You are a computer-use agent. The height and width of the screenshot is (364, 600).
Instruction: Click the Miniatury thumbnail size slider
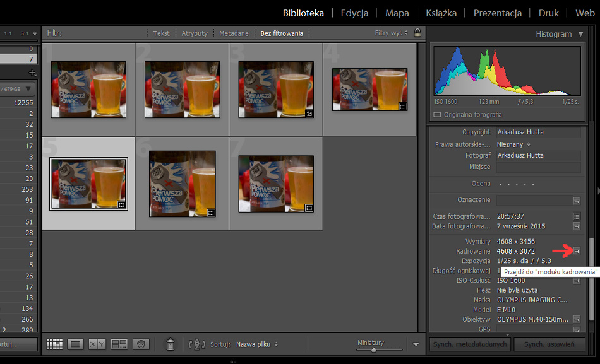(373, 349)
